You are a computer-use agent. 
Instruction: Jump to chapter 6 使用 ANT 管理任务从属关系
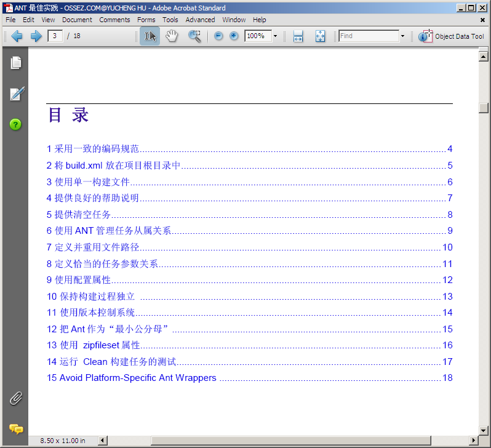[x=109, y=231]
